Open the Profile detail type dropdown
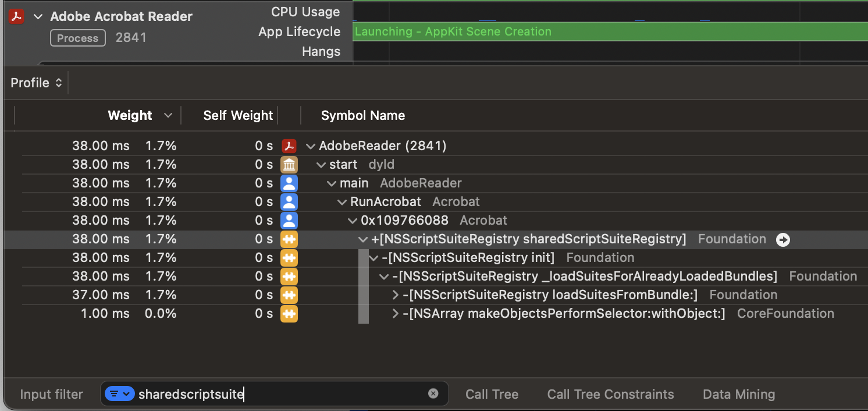The height and width of the screenshot is (411, 868). coord(36,83)
